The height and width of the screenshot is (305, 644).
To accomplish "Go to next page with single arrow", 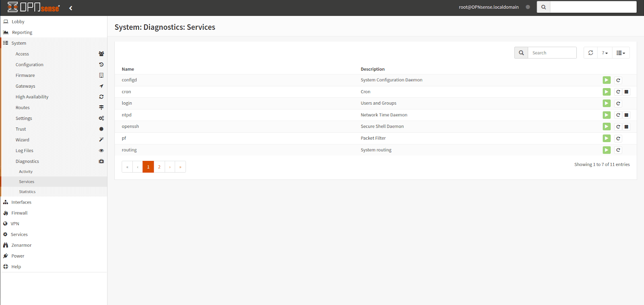I will [x=170, y=167].
